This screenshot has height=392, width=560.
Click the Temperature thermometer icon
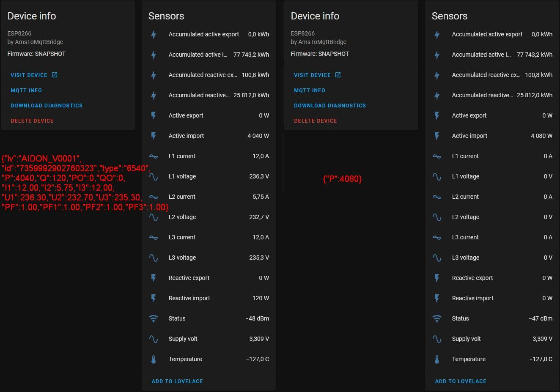click(x=153, y=359)
